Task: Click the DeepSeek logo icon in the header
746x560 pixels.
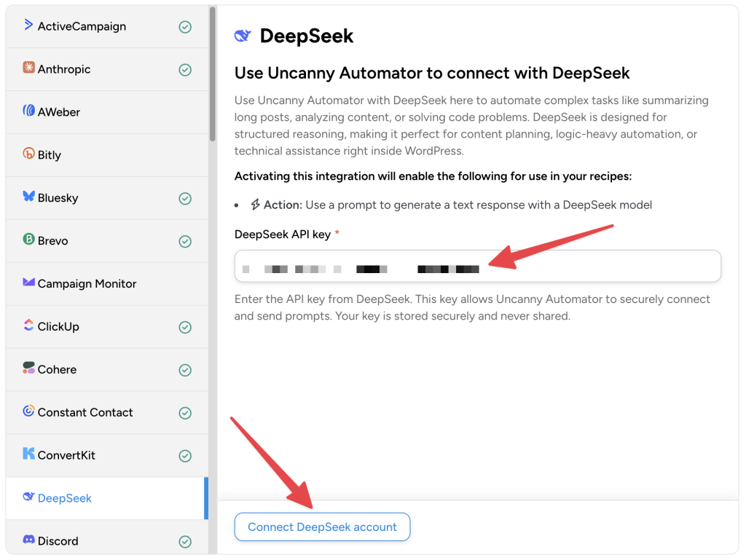Action: point(243,35)
